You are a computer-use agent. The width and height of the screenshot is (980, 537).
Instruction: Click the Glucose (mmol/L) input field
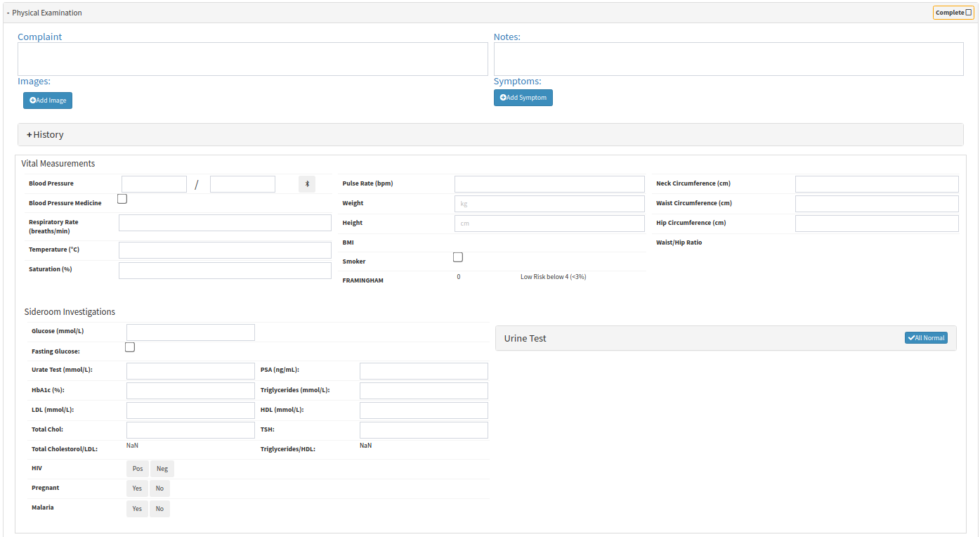click(190, 332)
